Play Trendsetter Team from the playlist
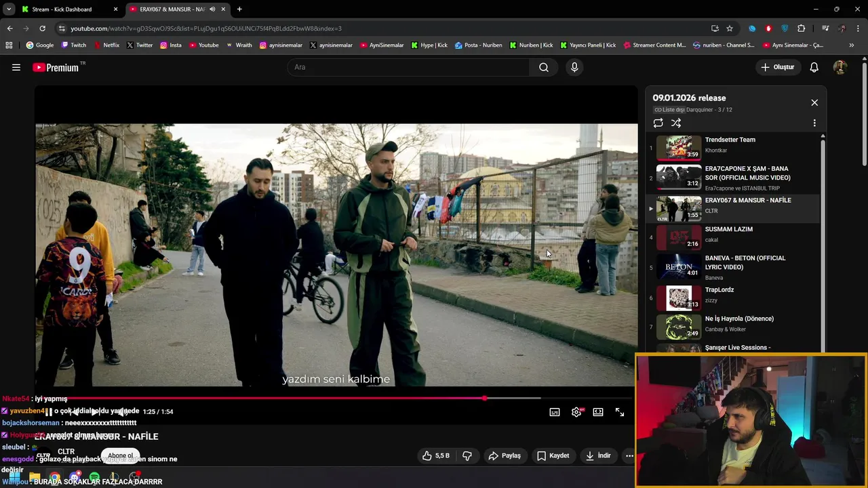The width and height of the screenshot is (868, 488). [x=734, y=147]
